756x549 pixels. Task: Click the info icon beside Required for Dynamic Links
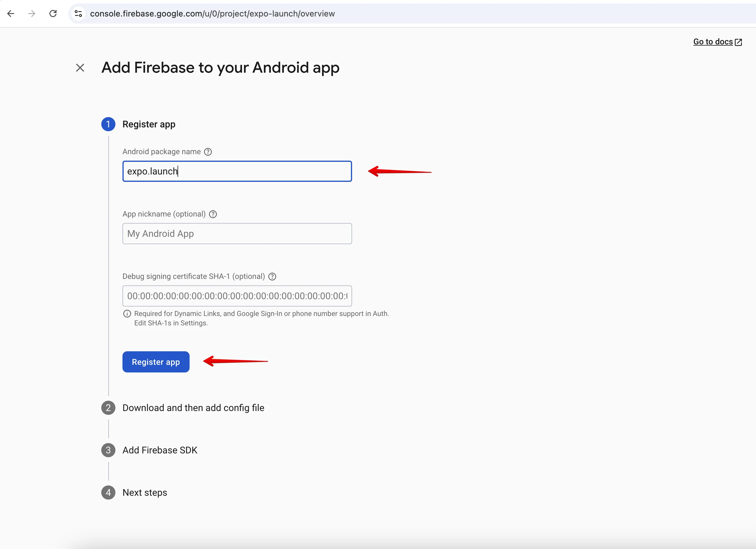127,313
